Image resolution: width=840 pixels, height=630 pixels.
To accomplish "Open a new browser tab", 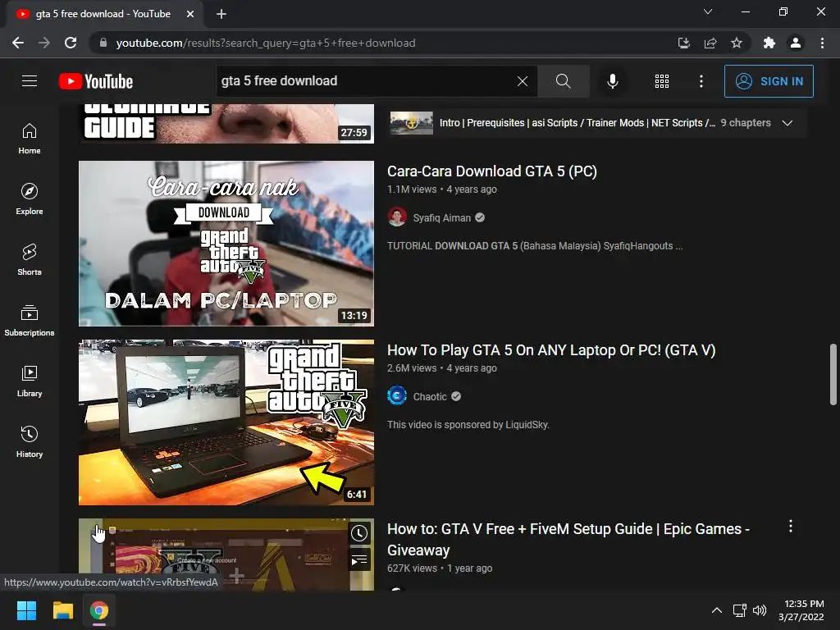I will [221, 14].
